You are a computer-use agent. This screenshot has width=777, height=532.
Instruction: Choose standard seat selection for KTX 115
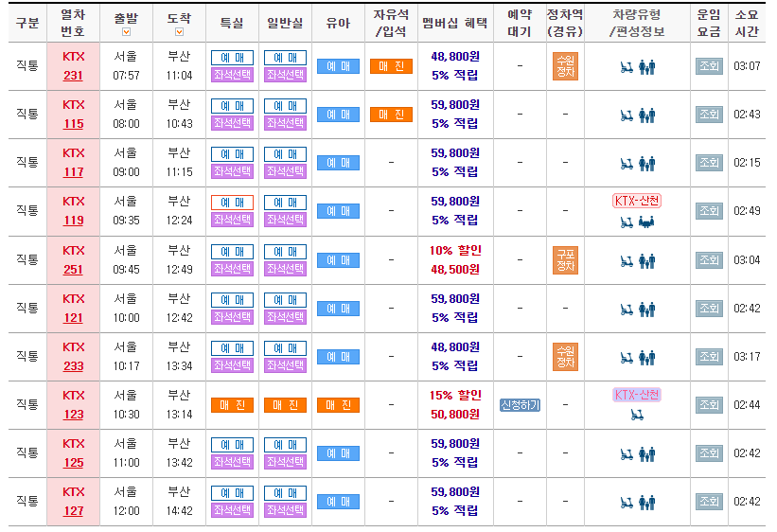click(286, 123)
